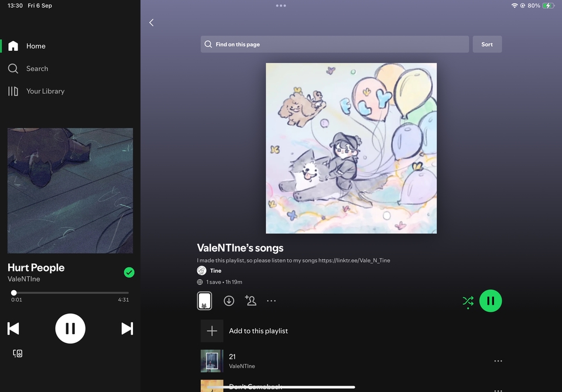Open the connect to a device icon
This screenshot has height=392, width=562.
[18, 353]
